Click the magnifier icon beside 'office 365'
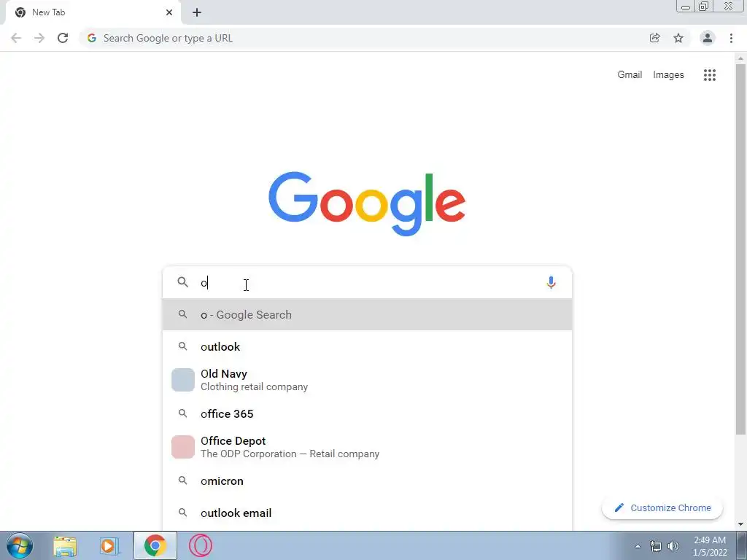 pyautogui.click(x=182, y=413)
